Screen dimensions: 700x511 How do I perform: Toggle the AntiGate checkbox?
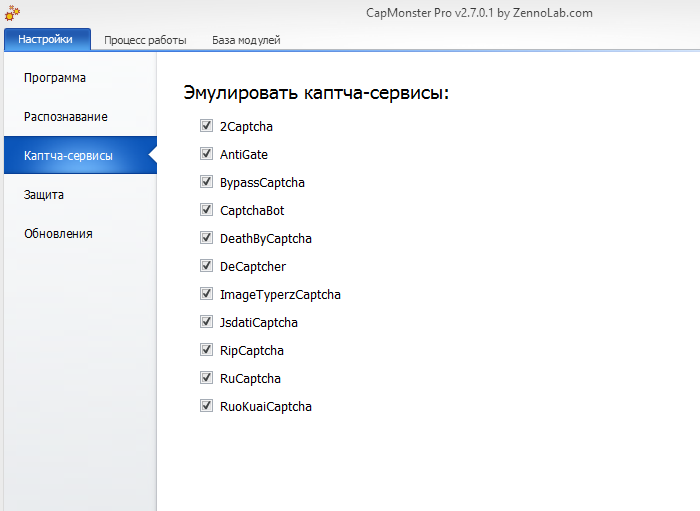coord(206,154)
